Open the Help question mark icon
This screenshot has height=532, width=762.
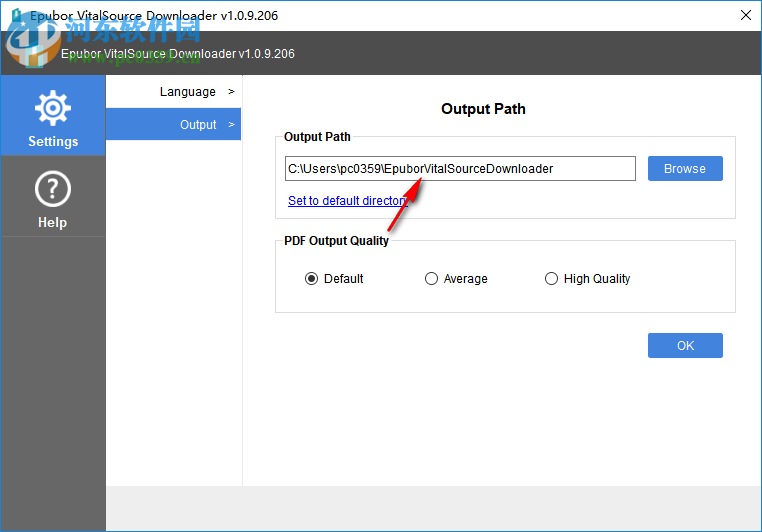tap(52, 189)
